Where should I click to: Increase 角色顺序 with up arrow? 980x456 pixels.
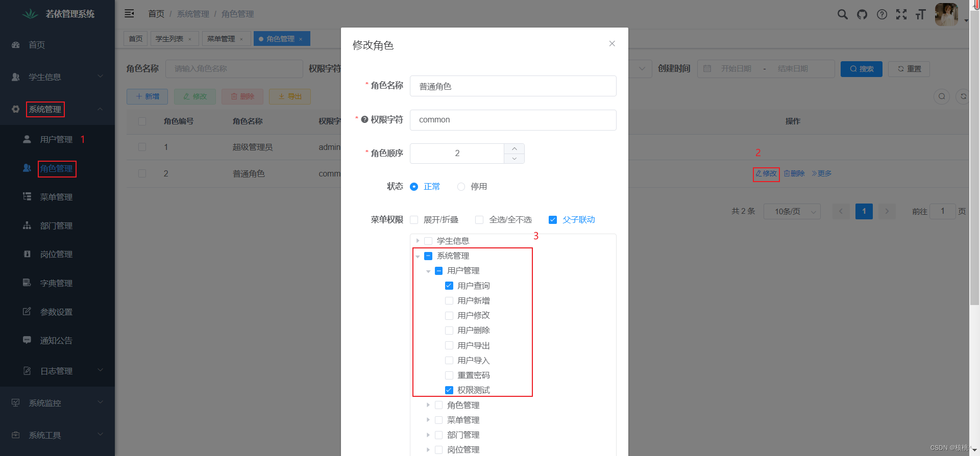pyautogui.click(x=514, y=148)
